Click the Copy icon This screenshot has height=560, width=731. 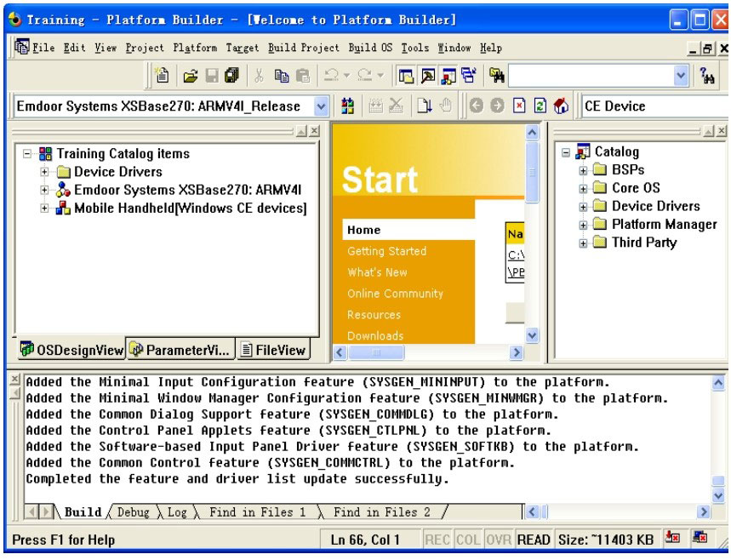pyautogui.click(x=281, y=76)
